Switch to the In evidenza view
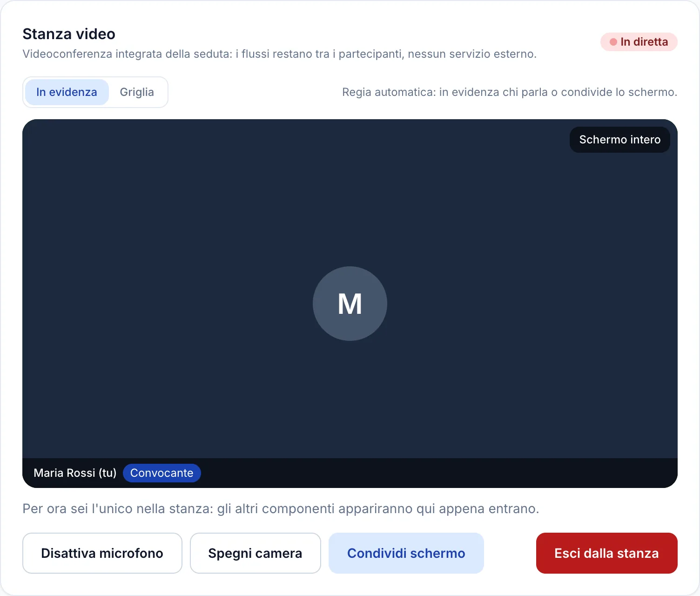Viewport: 700px width, 596px height. (67, 92)
